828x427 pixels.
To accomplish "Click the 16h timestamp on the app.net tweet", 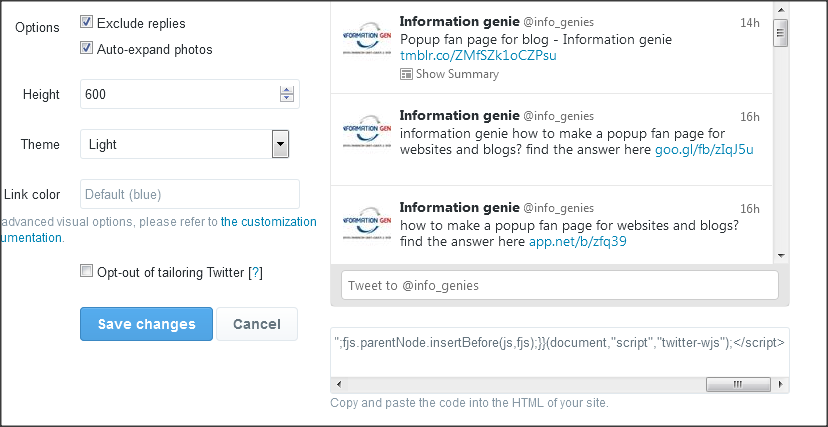I will (750, 209).
